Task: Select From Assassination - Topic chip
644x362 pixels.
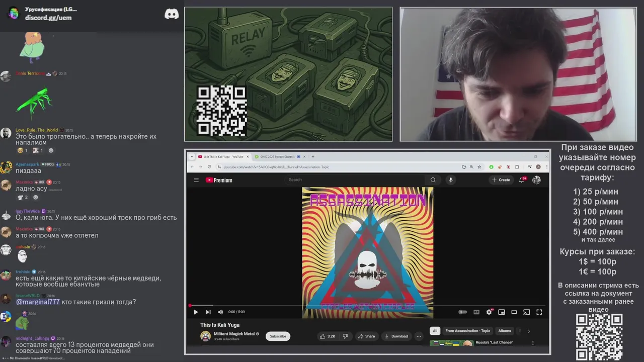Action: click(467, 331)
